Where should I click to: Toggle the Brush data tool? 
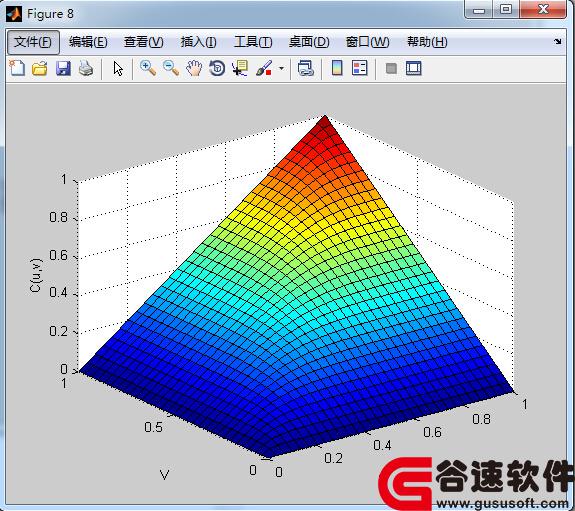point(264,68)
